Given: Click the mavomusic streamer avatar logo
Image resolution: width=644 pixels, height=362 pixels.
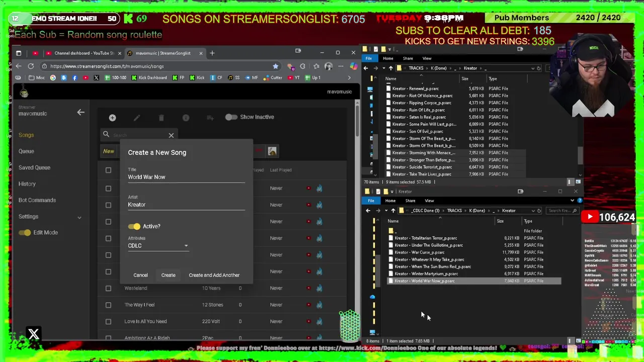Looking at the screenshot, I should (24, 92).
